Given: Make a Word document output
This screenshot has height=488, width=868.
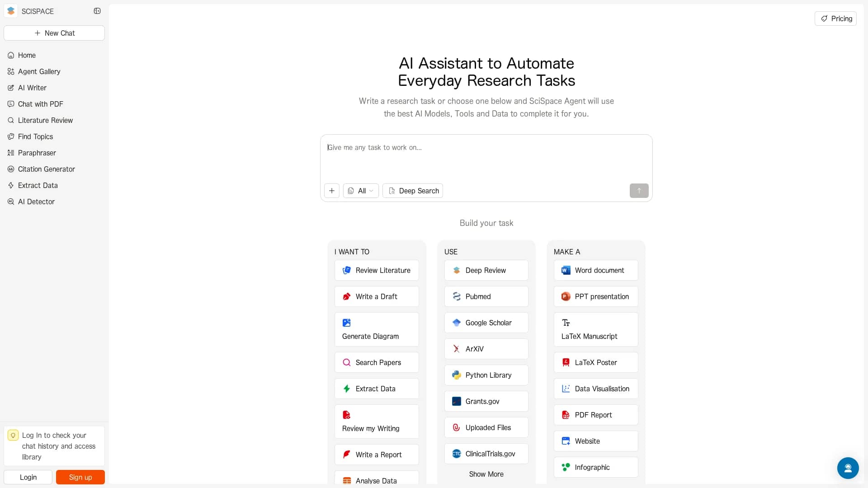Looking at the screenshot, I should pos(596,270).
